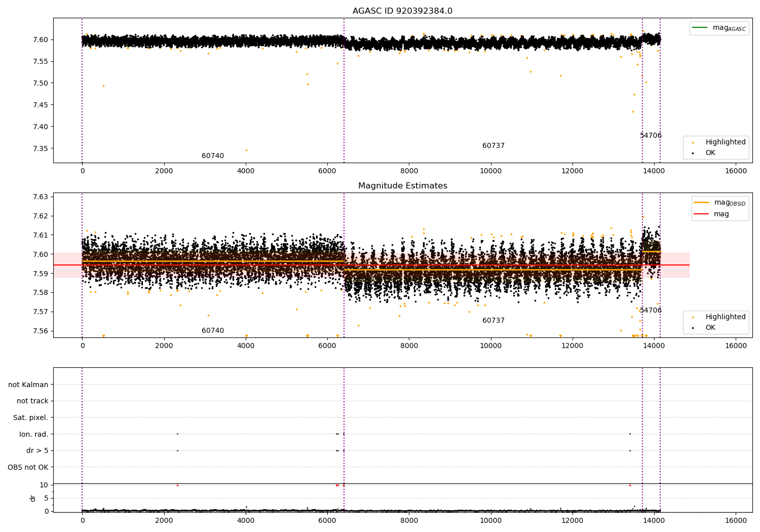Click the '7.63' y-axis tick label

tap(41, 197)
